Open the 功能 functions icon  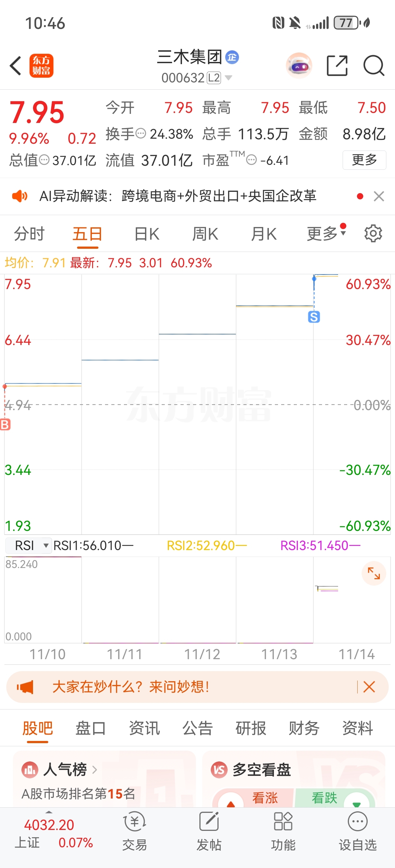pos(283,830)
